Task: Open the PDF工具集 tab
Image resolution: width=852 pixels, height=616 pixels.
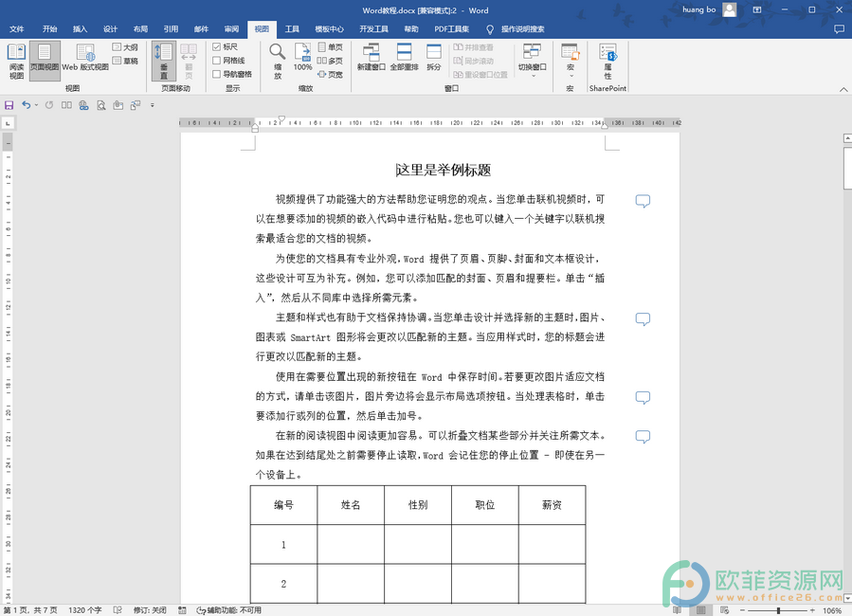Action: [451, 29]
